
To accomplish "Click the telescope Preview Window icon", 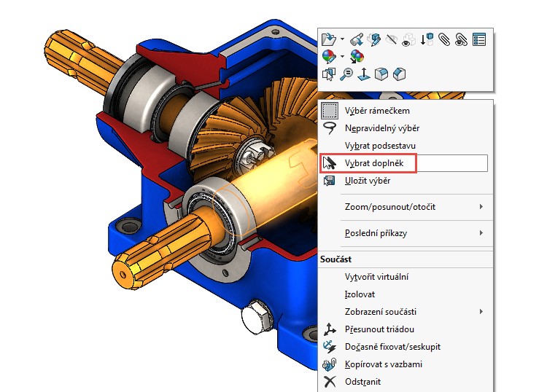I will 357,39.
